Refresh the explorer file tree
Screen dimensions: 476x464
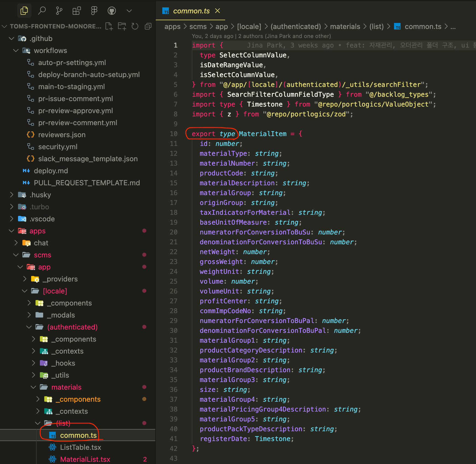pos(135,26)
